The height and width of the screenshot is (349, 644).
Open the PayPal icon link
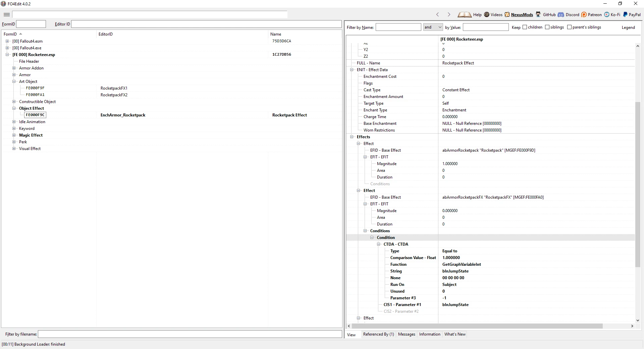(625, 14)
